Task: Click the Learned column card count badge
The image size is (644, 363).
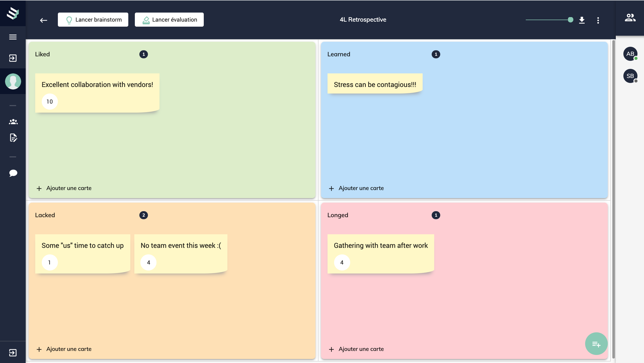Action: [436, 54]
